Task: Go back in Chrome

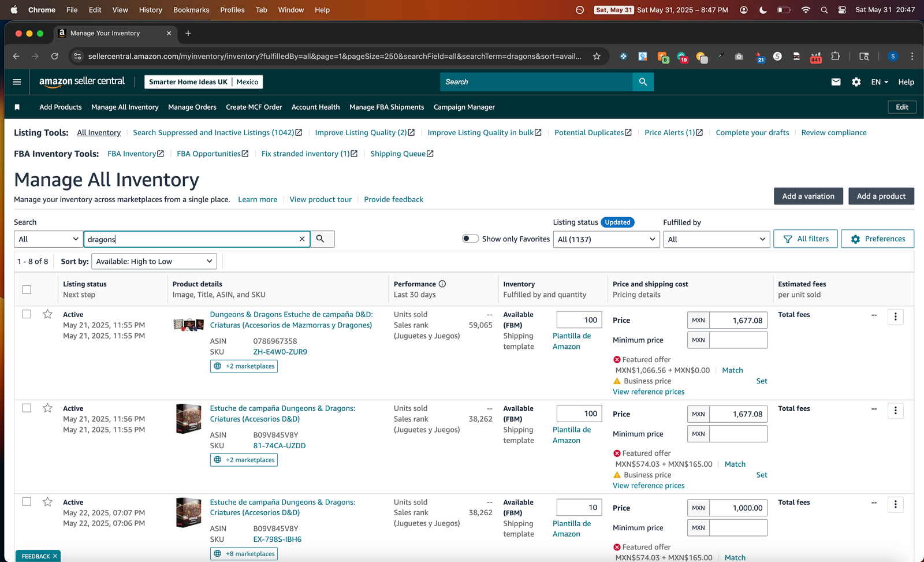Action: (x=16, y=56)
